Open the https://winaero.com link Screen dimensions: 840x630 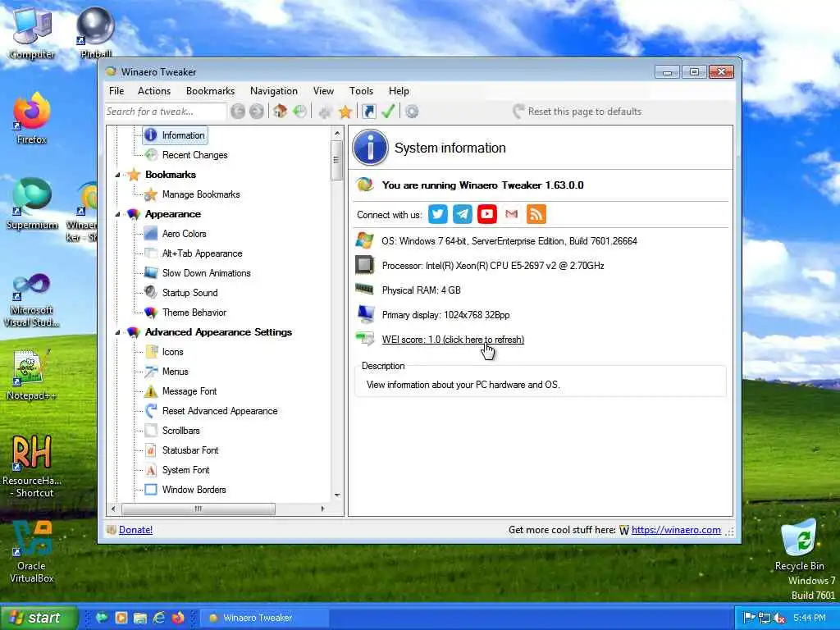[676, 530]
